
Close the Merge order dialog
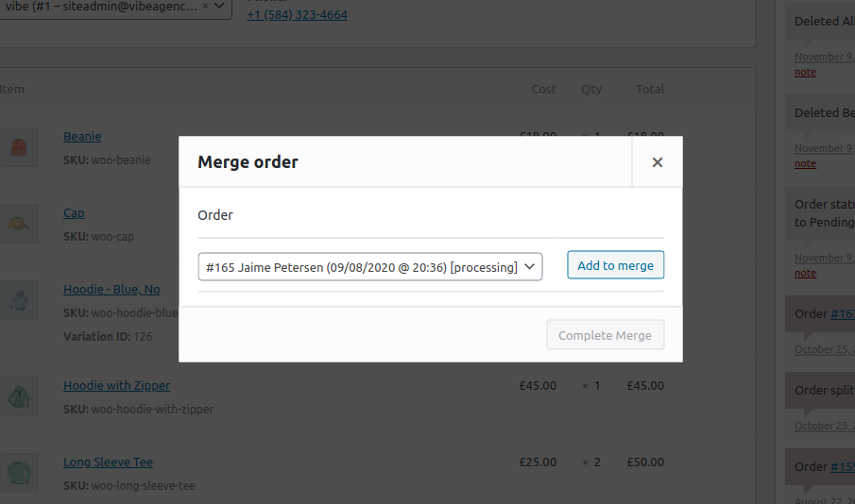click(657, 162)
